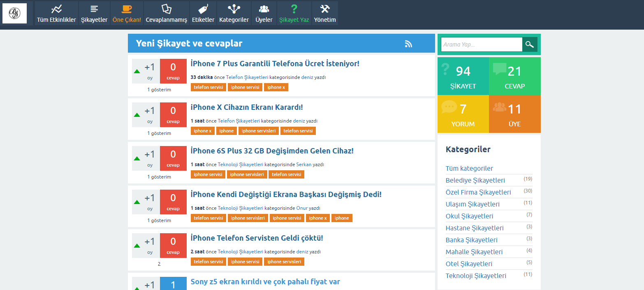Select Tüm kategoriler in the sidebar

469,168
